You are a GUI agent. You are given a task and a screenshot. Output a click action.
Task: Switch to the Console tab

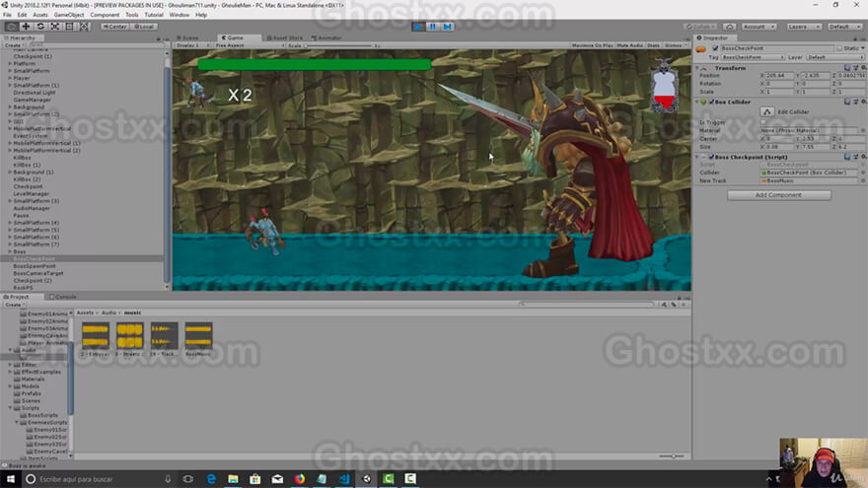point(62,297)
